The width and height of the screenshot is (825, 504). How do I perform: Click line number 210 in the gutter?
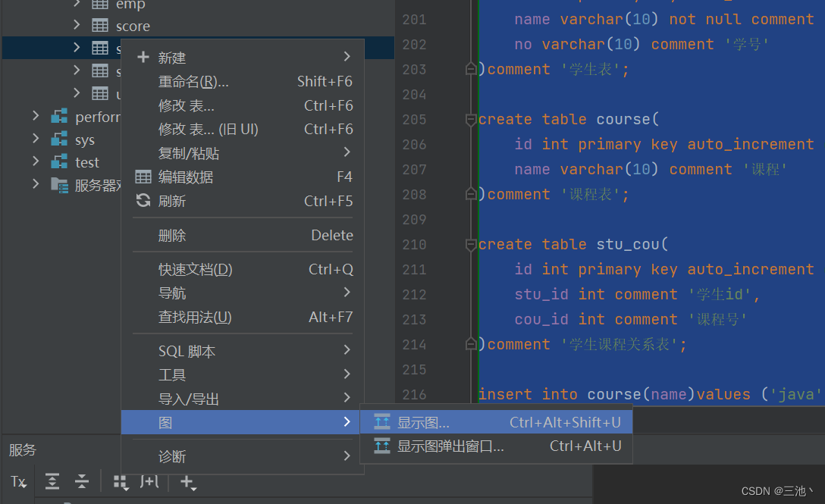pos(414,245)
